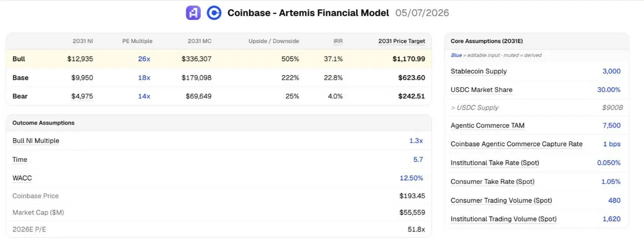The width and height of the screenshot is (644, 246).
Task: Edit Agentic Commerce TAM value 7,500
Action: pyautogui.click(x=612, y=125)
